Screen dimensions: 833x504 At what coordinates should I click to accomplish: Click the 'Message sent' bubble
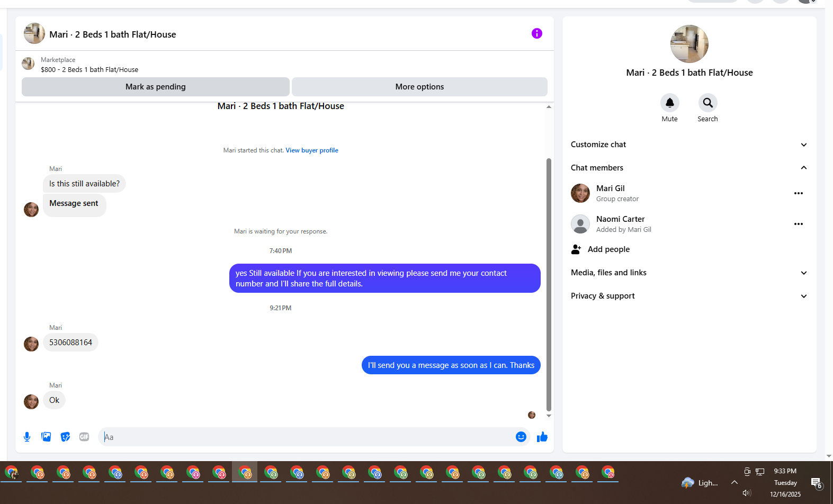[x=74, y=205]
